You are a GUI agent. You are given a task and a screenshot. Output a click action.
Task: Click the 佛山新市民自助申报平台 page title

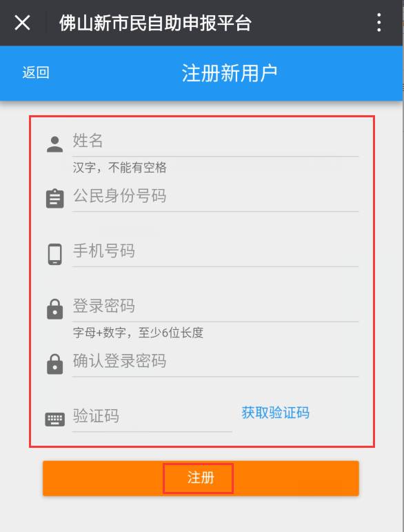point(155,23)
